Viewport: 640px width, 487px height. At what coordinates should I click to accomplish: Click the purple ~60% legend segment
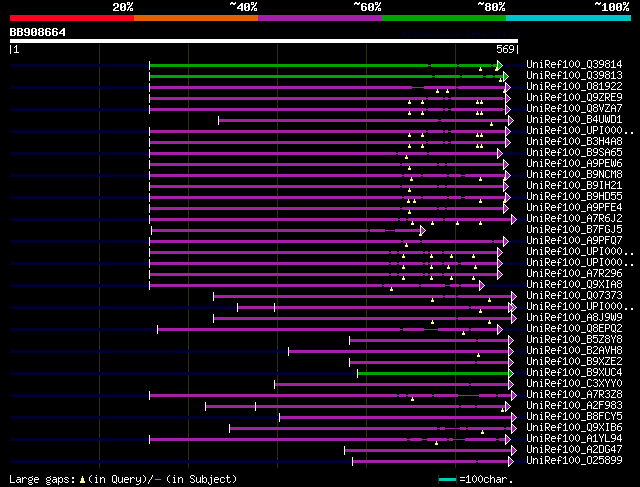click(320, 18)
